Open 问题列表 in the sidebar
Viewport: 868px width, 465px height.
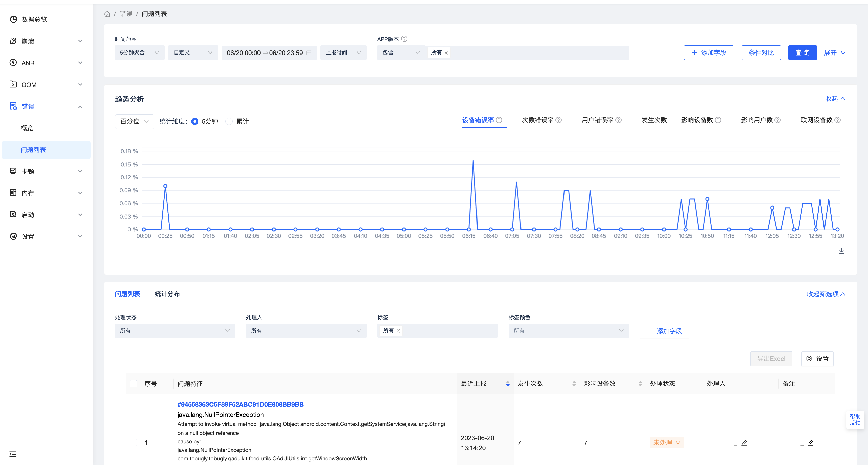[46, 150]
